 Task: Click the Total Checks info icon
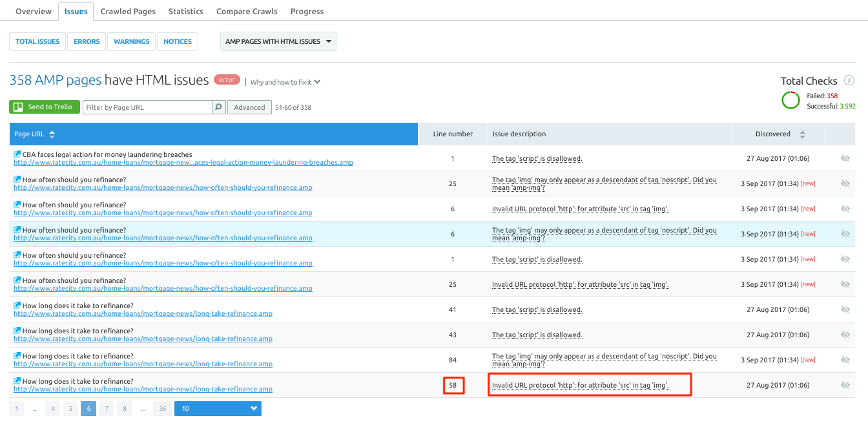[x=849, y=81]
